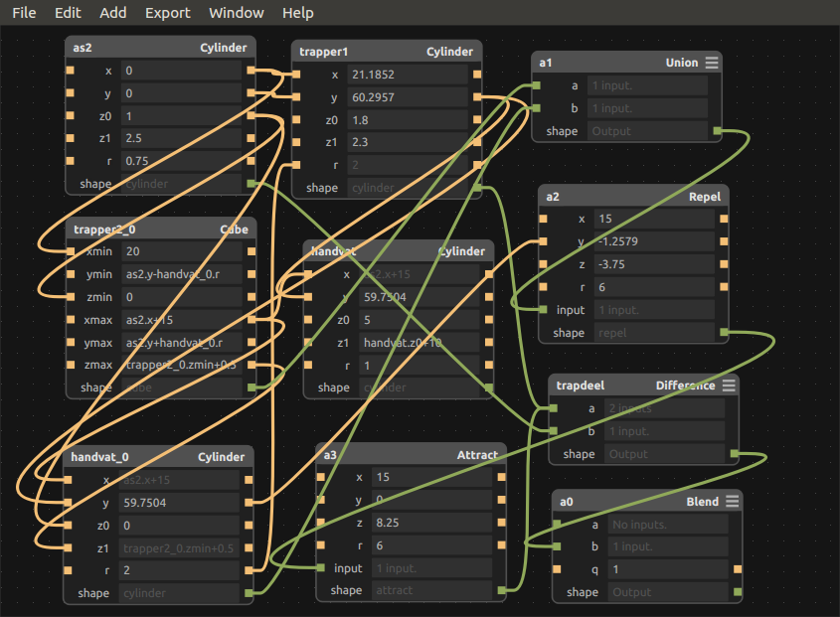Click the green shape output port of a2 Repel

pyautogui.click(x=724, y=333)
